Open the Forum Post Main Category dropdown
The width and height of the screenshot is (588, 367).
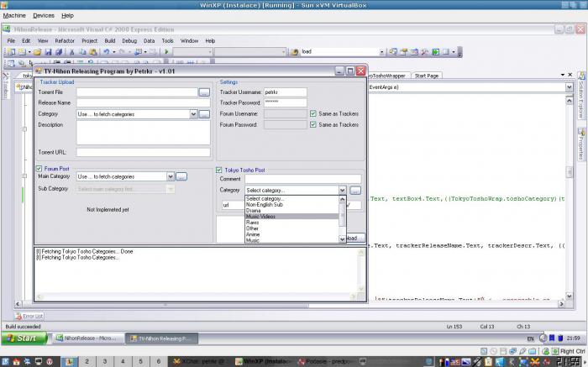point(171,176)
